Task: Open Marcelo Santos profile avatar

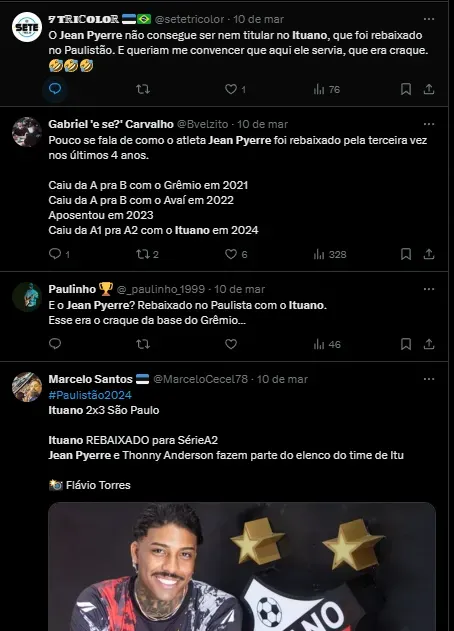Action: (x=27, y=387)
